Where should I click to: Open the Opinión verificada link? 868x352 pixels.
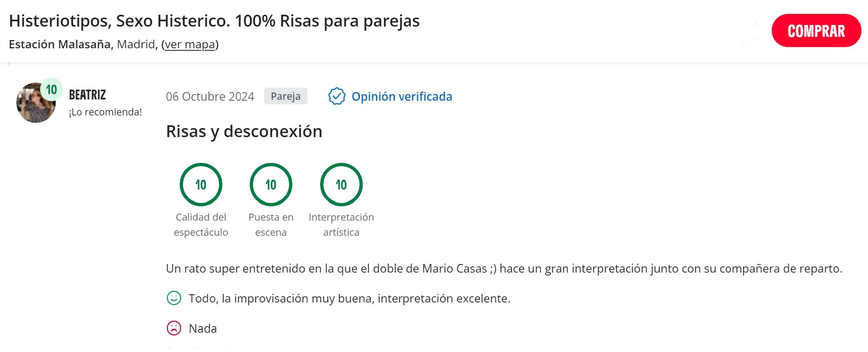pos(402,97)
